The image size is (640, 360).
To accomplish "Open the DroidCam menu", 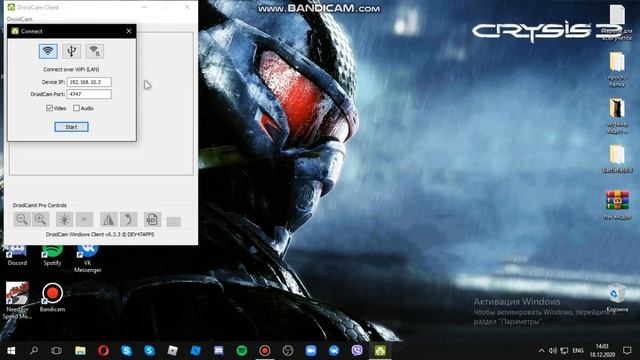I will pyautogui.click(x=19, y=19).
